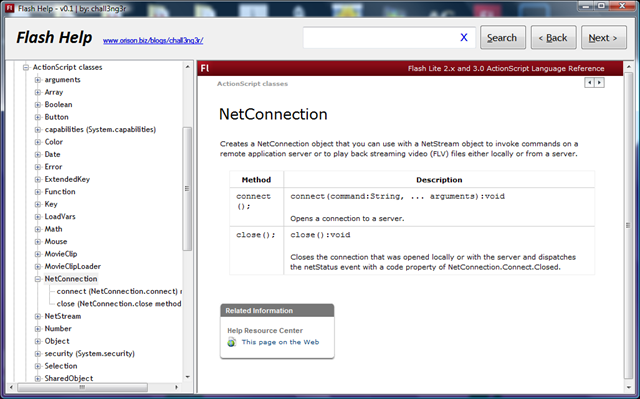640x399 pixels.
Task: Click the NetConnection page heading
Action: 273,114
